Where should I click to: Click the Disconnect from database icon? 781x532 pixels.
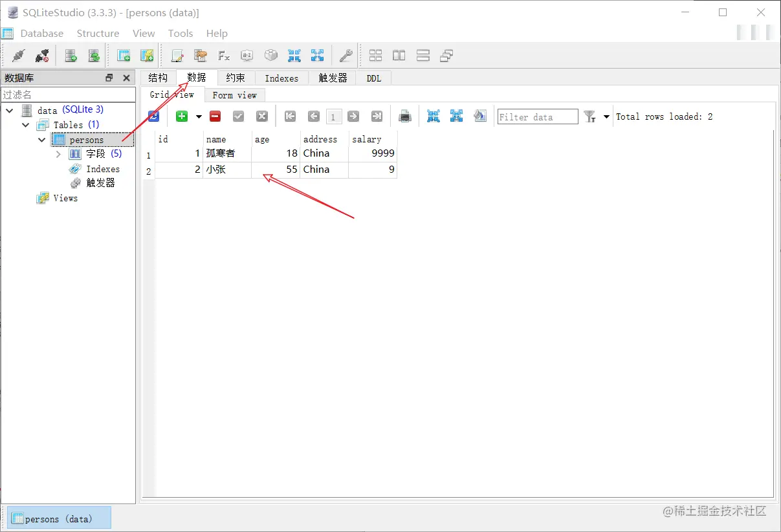[x=42, y=56]
